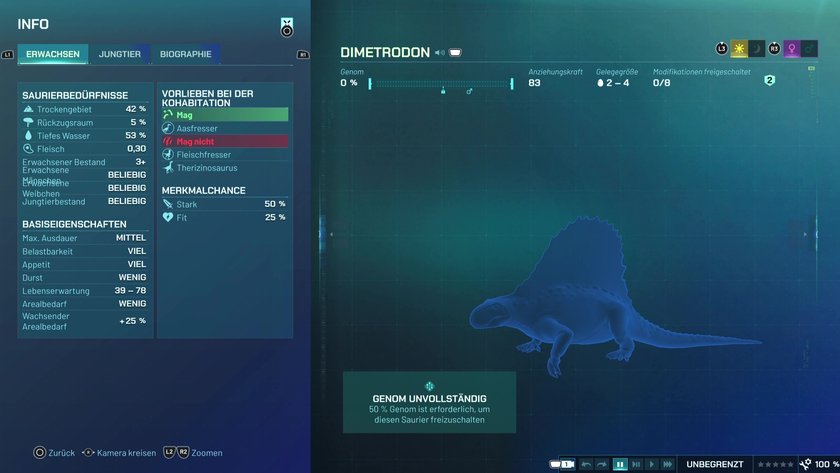Play the Dimetrodon sound speaker icon
Screen dimensions: 840x473
(440, 52)
